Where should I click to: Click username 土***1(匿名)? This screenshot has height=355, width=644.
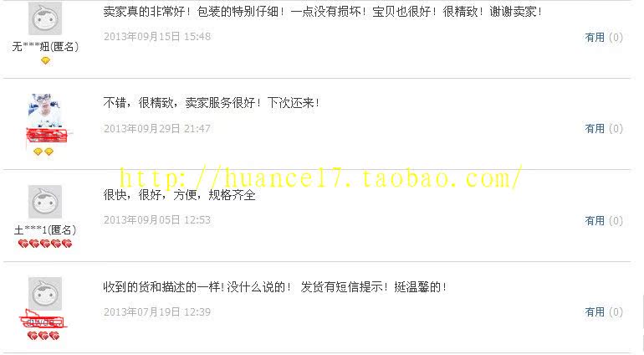pyautogui.click(x=45, y=230)
